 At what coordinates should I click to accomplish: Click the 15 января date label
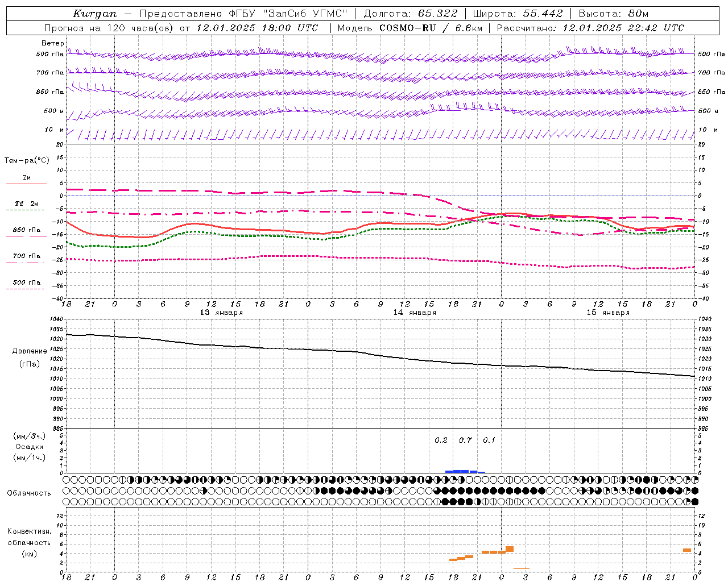click(x=608, y=313)
